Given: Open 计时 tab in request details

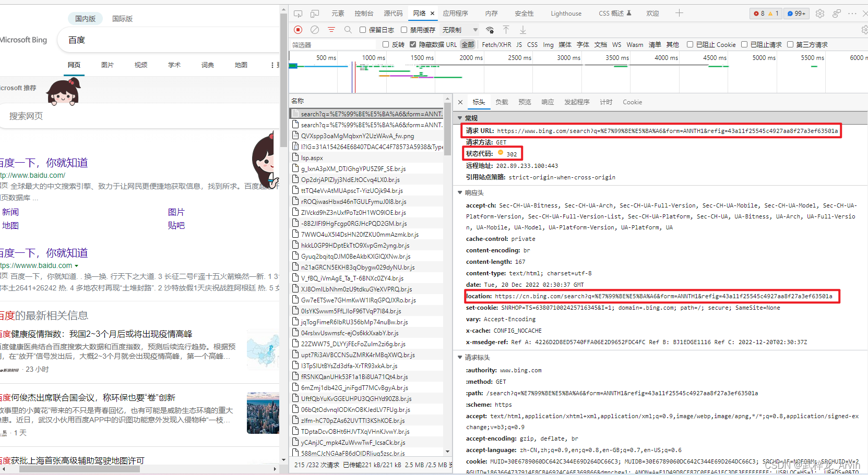Looking at the screenshot, I should click(x=606, y=102).
